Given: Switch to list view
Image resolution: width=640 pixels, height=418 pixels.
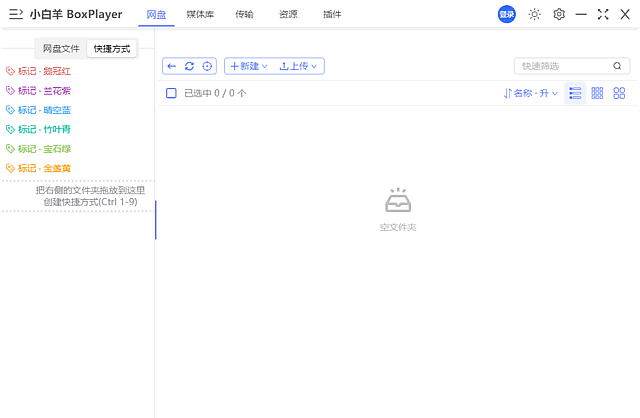Looking at the screenshot, I should click(575, 93).
